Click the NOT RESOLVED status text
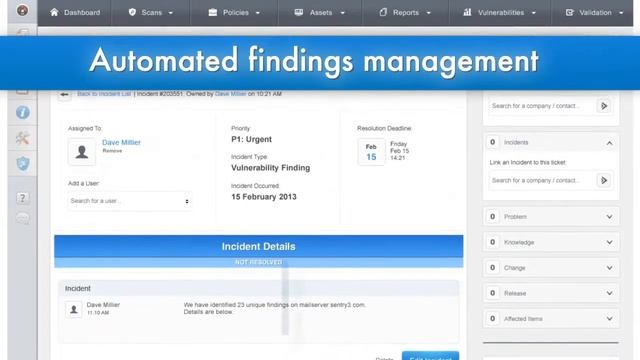This screenshot has width=640, height=360. [259, 262]
